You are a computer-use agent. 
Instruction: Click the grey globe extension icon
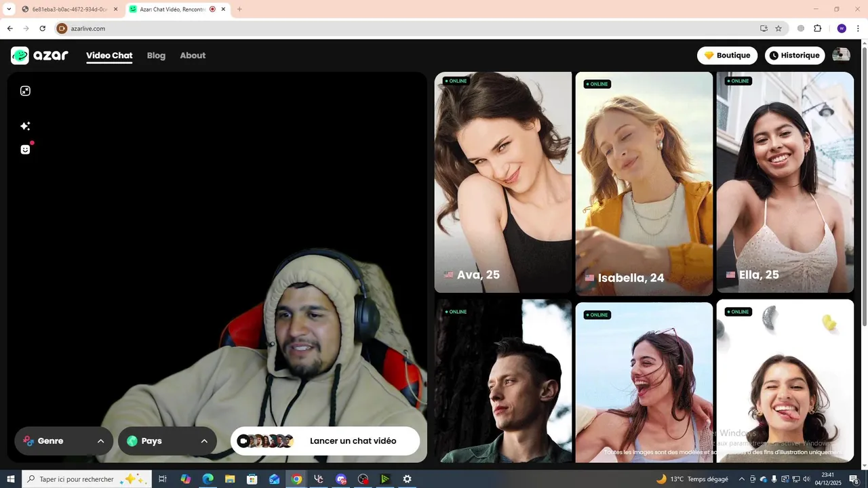[801, 28]
